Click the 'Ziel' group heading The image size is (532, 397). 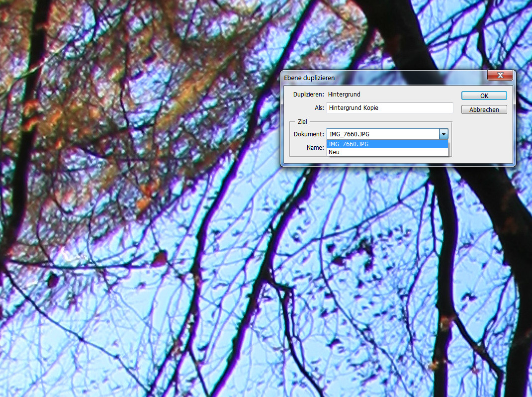(302, 122)
